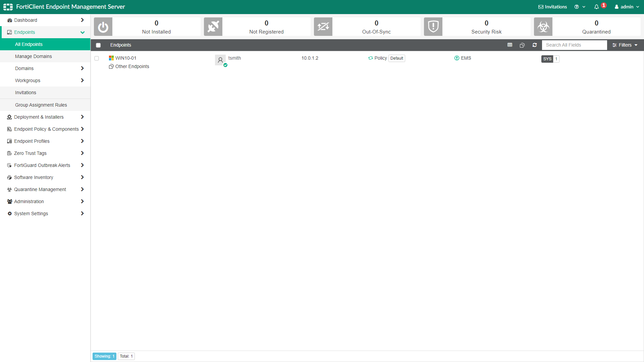The image size is (644, 362).
Task: Select Group Assignment Rules item
Action: click(x=41, y=105)
